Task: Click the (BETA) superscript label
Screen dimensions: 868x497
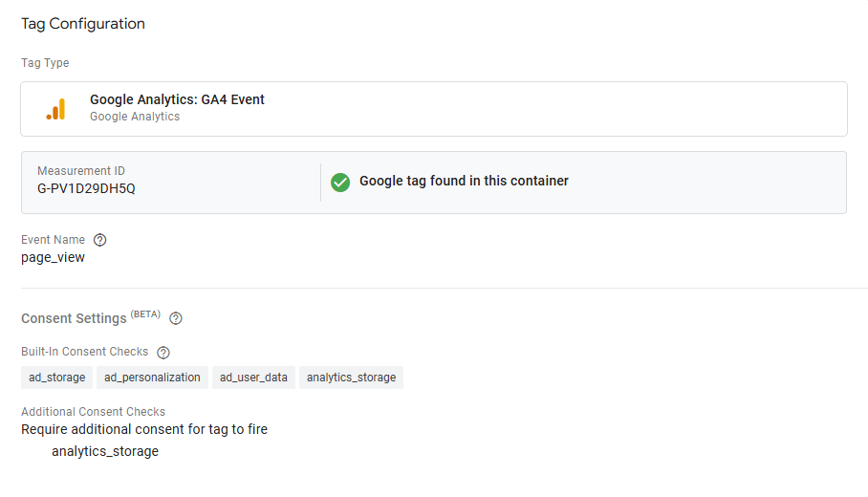Action: pyautogui.click(x=145, y=314)
